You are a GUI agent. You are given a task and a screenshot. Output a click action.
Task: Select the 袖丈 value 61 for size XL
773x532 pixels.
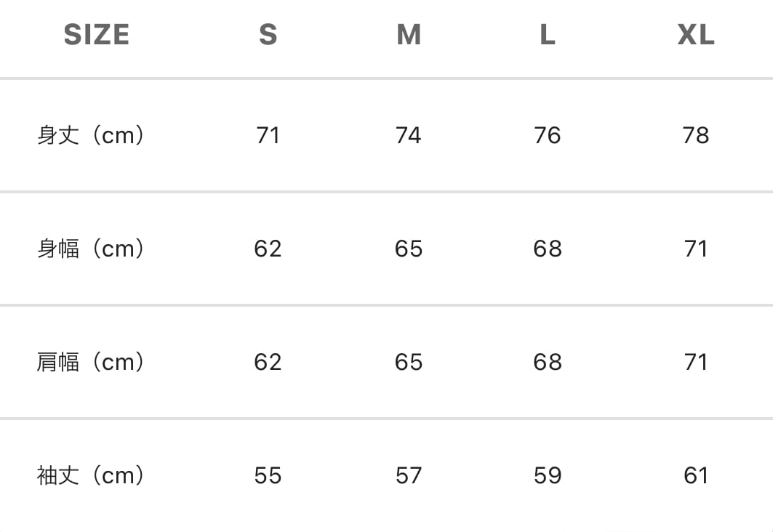pos(696,475)
